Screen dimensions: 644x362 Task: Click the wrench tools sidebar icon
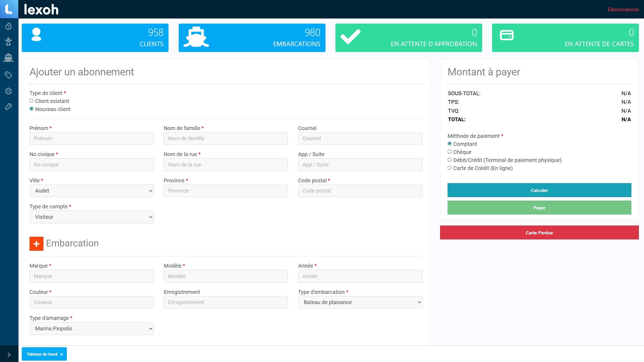tap(9, 107)
